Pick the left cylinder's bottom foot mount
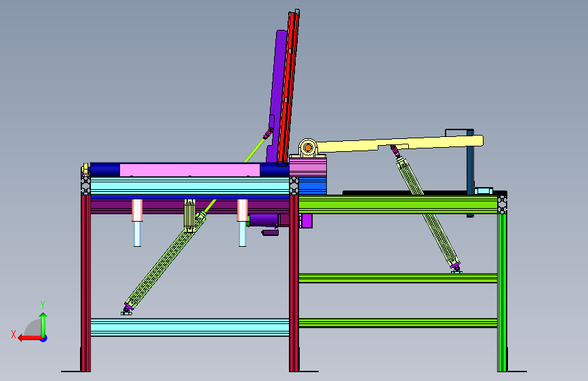This screenshot has width=588, height=381. [x=127, y=312]
